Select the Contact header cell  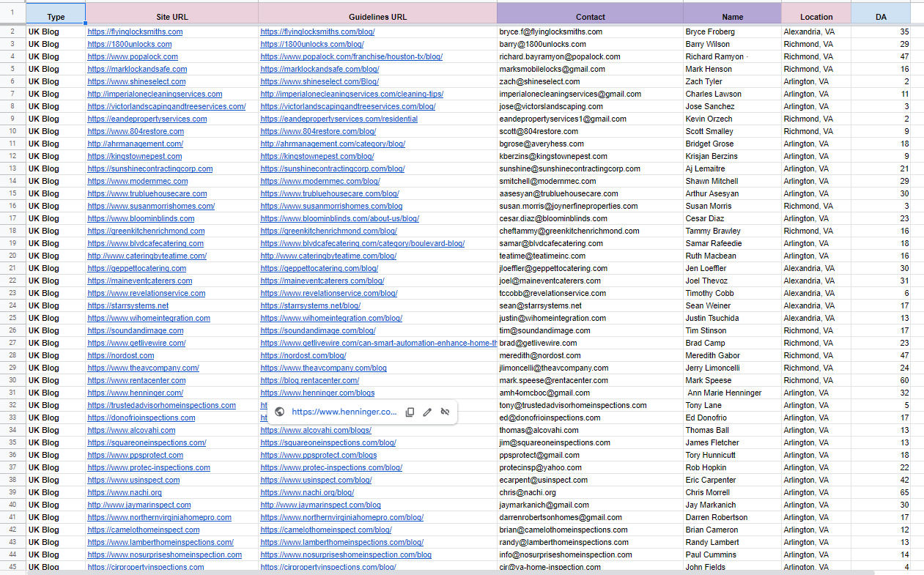point(591,14)
